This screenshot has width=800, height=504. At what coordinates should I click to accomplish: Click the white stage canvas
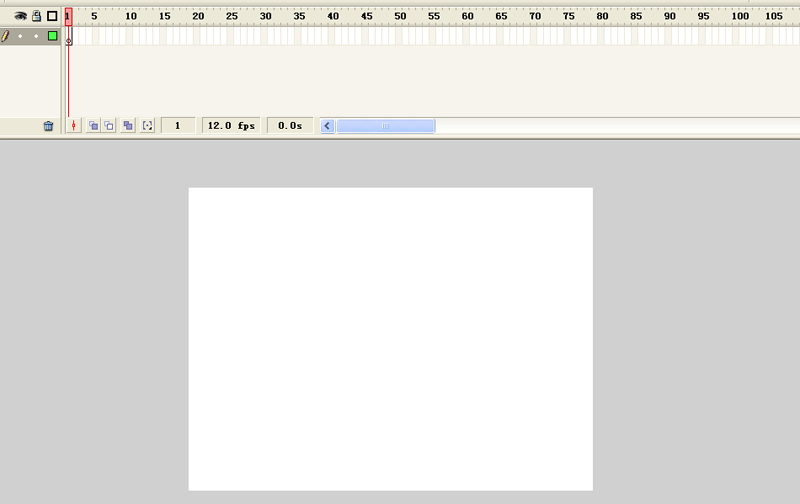pos(390,339)
